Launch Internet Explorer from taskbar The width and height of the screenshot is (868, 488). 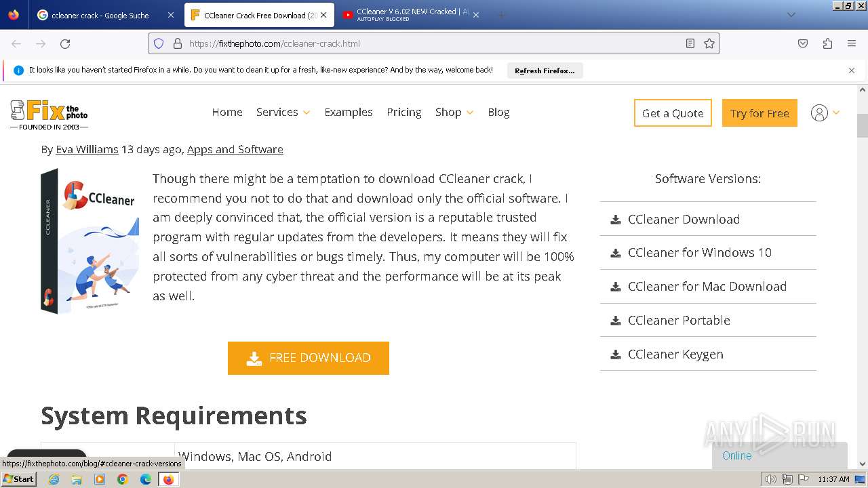54,479
